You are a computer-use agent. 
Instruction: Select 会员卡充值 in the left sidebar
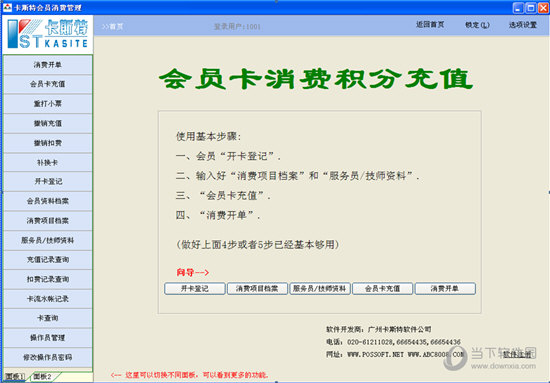[x=48, y=84]
